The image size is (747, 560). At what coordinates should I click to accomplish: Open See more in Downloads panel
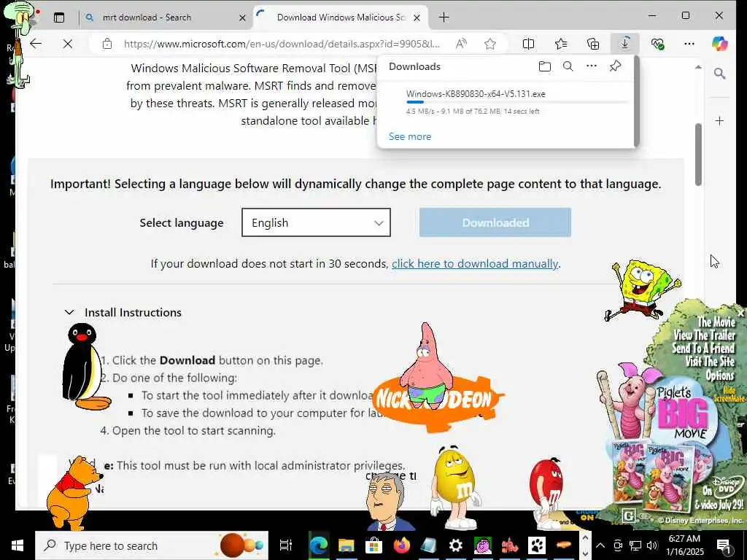[410, 136]
